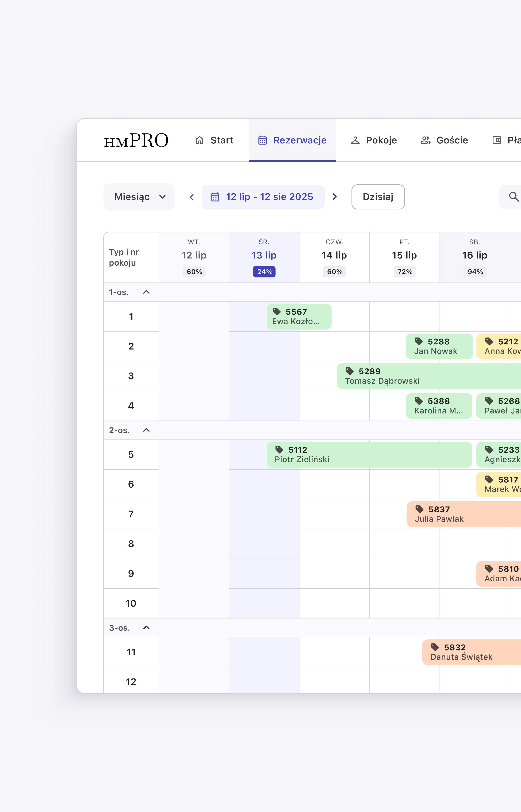
Task: Click tag icon on reservation 5832
Action: pyautogui.click(x=435, y=647)
